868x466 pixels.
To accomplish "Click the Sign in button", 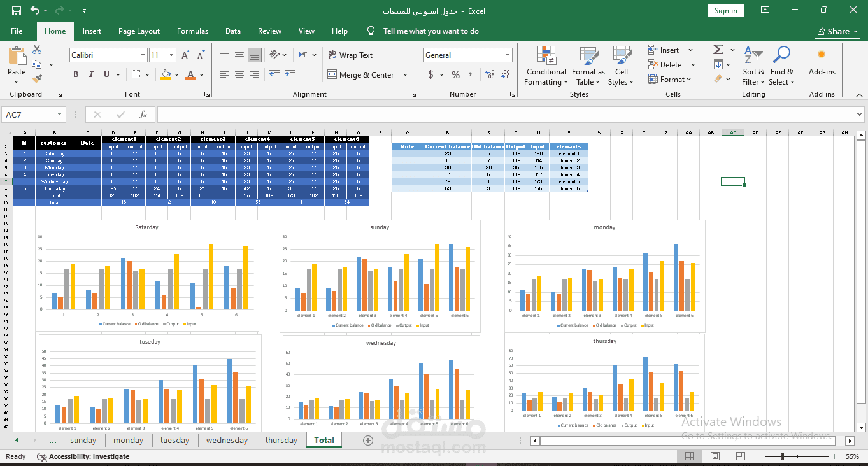I will (725, 11).
